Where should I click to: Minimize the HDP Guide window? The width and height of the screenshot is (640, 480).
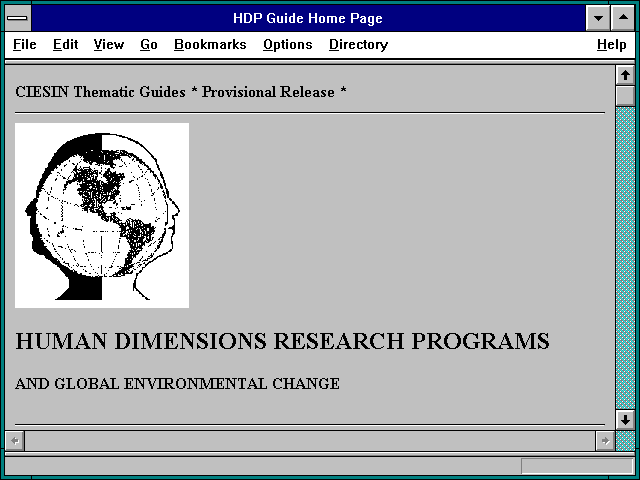coord(598,18)
